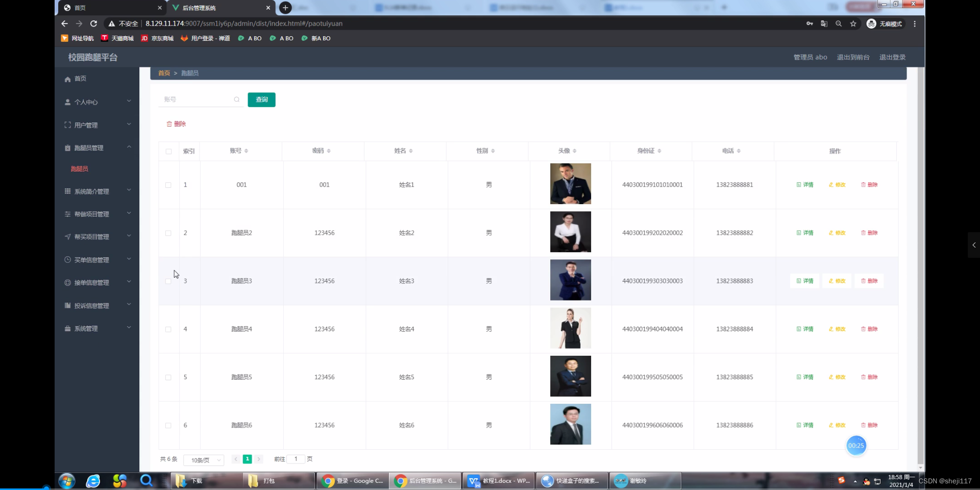
Task: Click the 投诉信息管理 chart icon
Action: coord(67,306)
